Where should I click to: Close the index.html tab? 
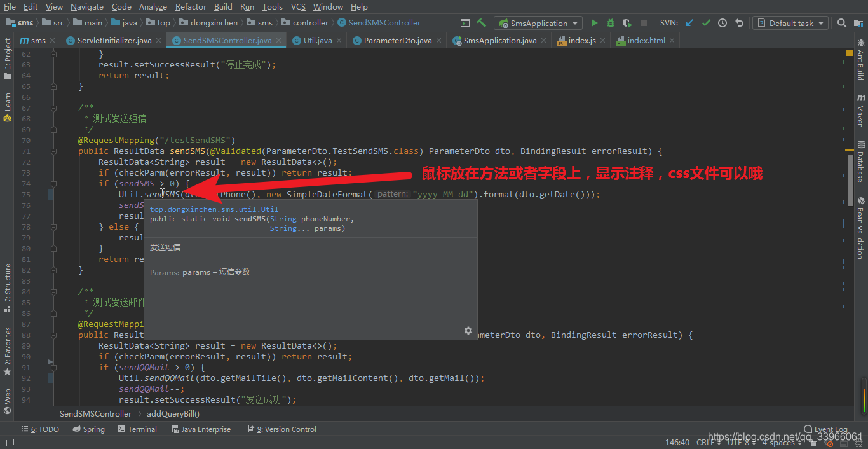[x=672, y=40]
